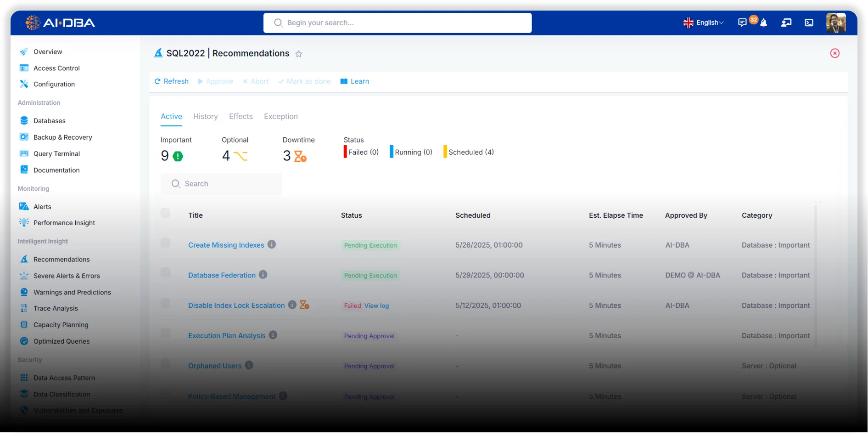Check the Database Federation row checkbox

pos(165,273)
